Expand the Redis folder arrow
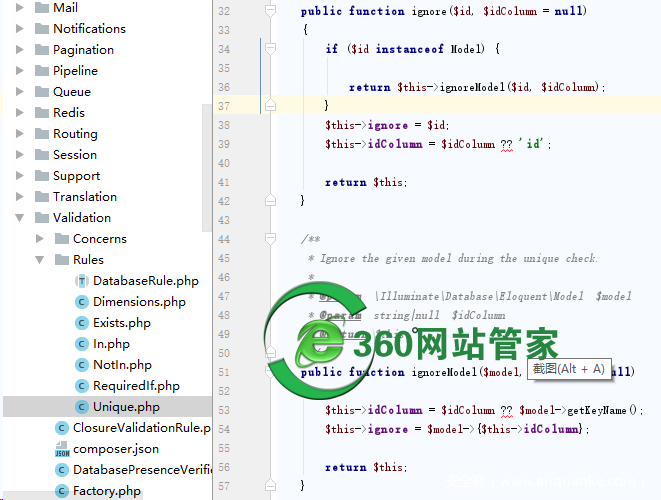This screenshot has height=500, width=661. [19, 113]
